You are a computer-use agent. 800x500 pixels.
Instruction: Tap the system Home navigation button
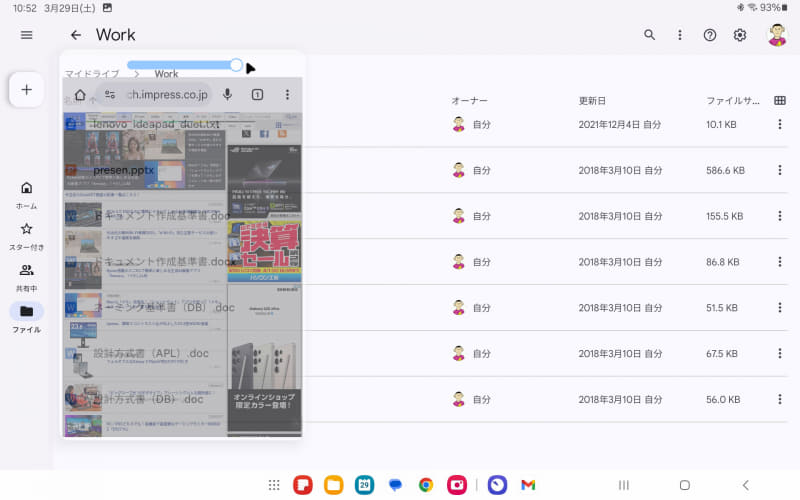tap(685, 485)
